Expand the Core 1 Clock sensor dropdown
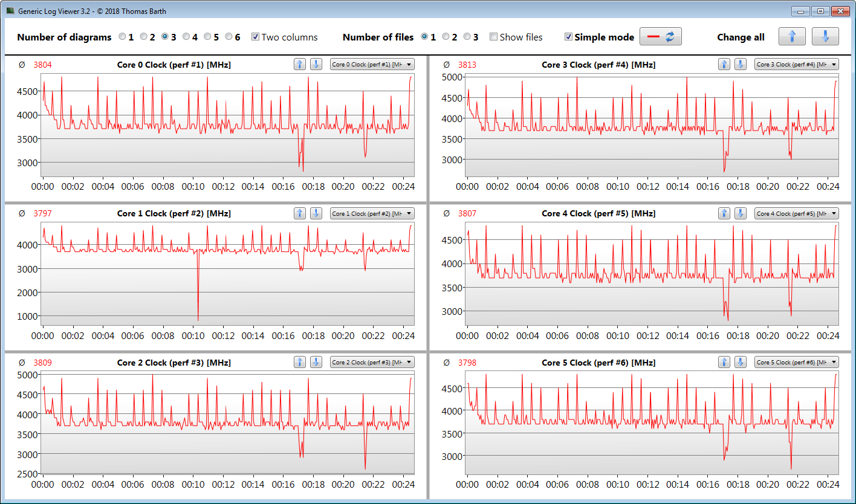 coord(372,213)
